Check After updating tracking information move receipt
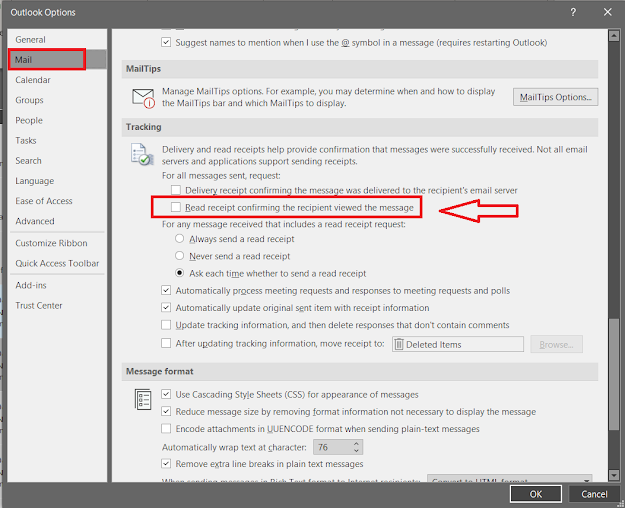625x508 pixels. pyautogui.click(x=166, y=343)
